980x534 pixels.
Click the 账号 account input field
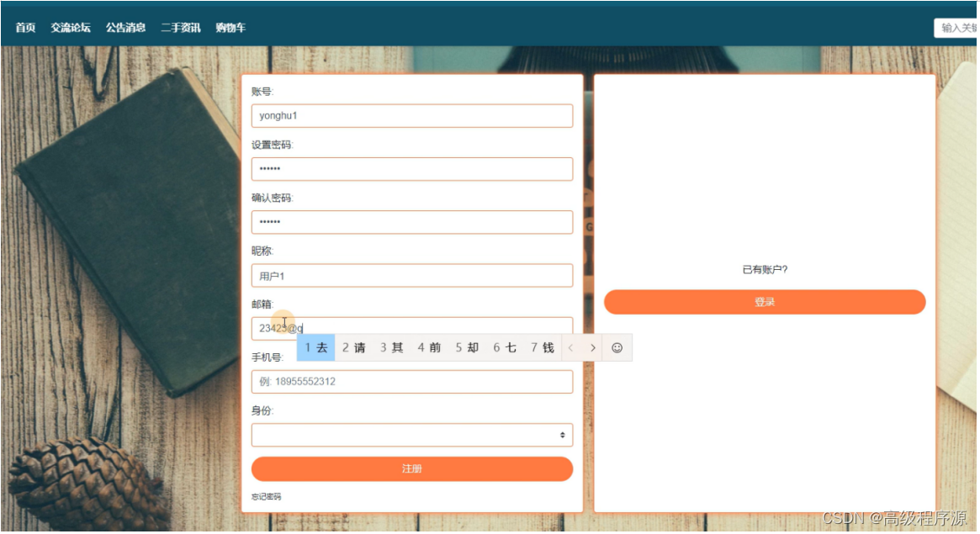click(411, 115)
